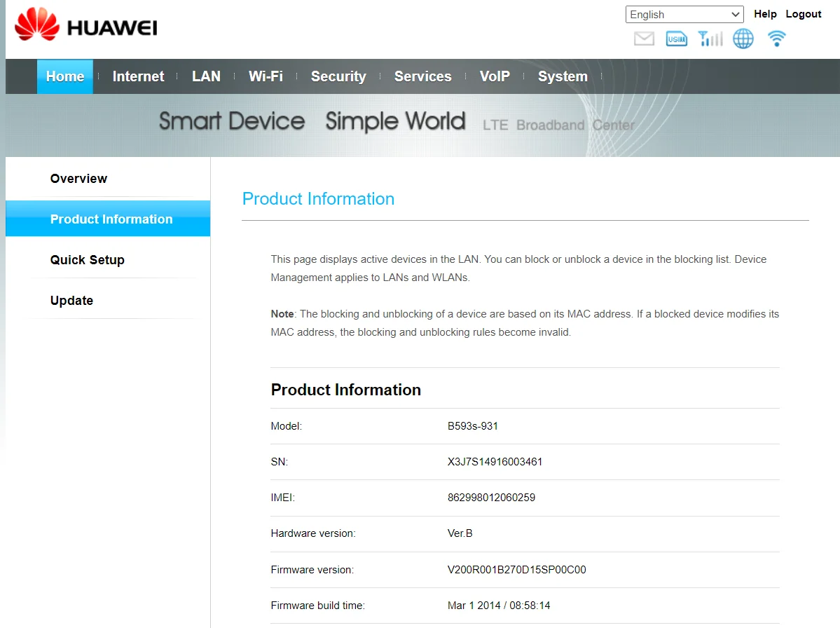Log out via the Logout link
Image resolution: width=840 pixels, height=628 pixels.
tap(803, 14)
